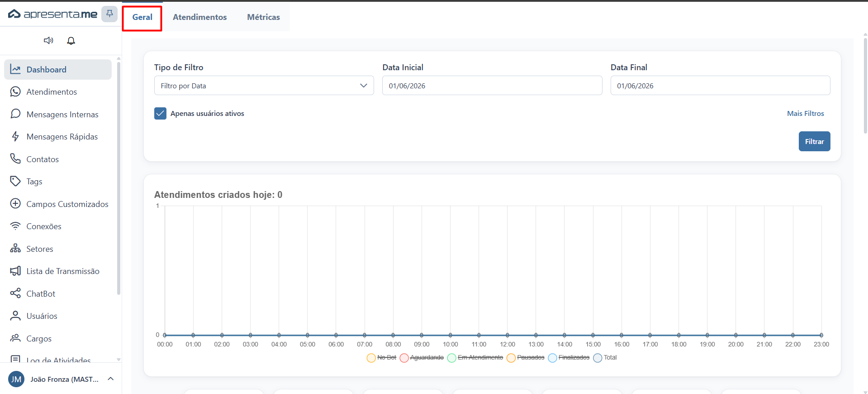Click the Mensagens Rápidas lightning icon

point(15,136)
